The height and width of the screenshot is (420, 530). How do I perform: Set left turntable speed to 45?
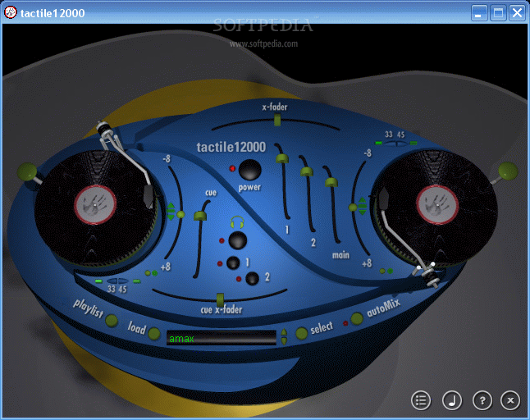point(123,281)
